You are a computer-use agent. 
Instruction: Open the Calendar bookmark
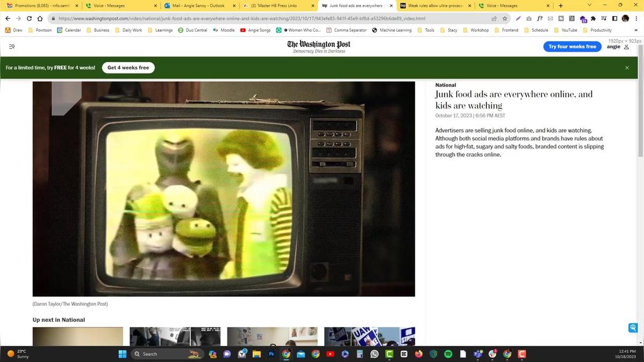coord(69,30)
